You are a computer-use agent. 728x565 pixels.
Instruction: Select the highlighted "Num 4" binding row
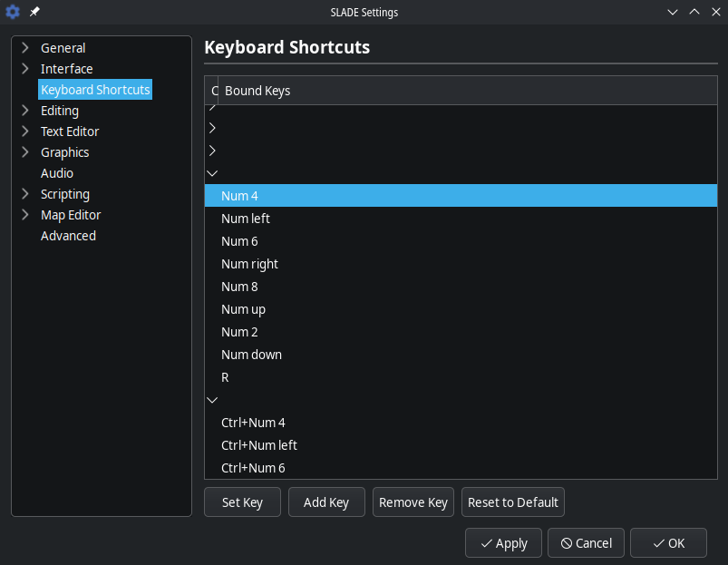click(461, 196)
